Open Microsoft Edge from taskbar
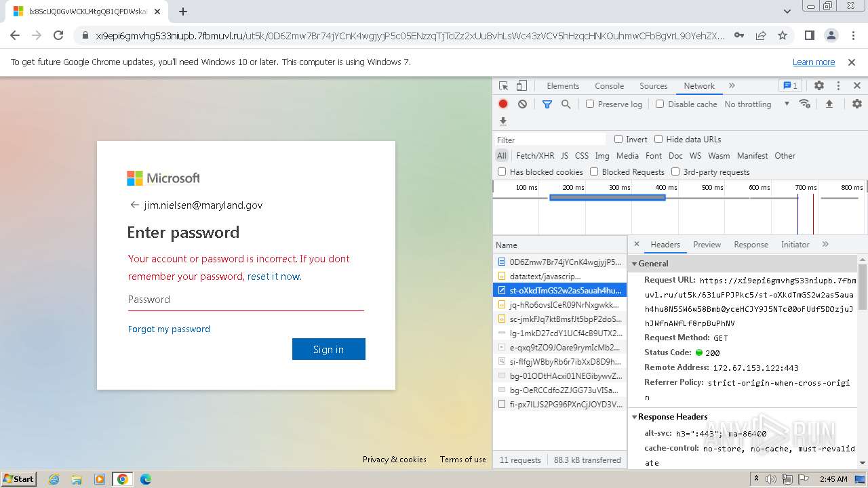This screenshot has width=868, height=488. (x=146, y=479)
